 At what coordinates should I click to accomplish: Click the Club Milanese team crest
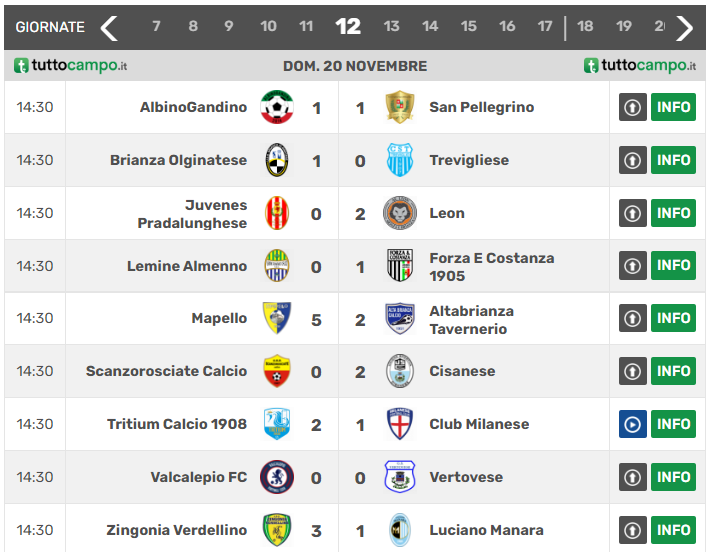pyautogui.click(x=400, y=424)
